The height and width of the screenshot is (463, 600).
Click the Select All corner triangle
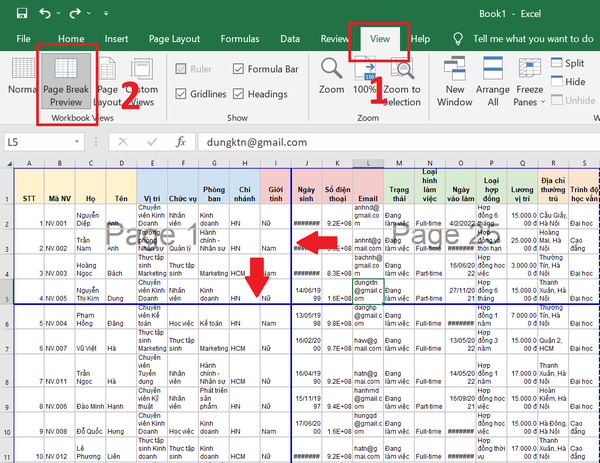coord(8,163)
